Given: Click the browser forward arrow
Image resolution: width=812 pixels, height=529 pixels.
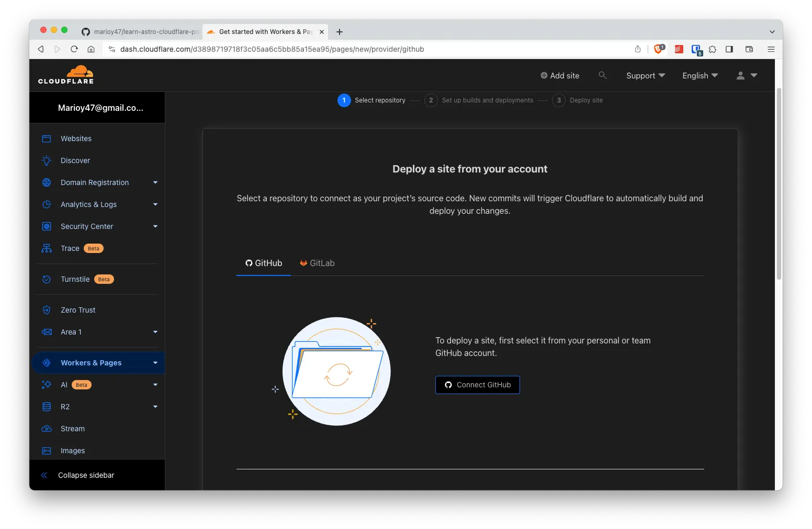Looking at the screenshot, I should (x=58, y=49).
